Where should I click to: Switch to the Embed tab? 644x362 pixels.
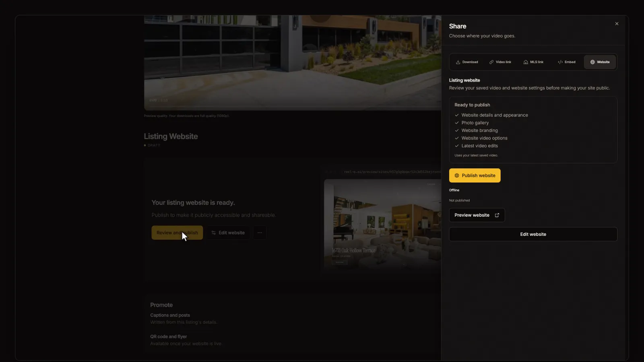pos(566,62)
